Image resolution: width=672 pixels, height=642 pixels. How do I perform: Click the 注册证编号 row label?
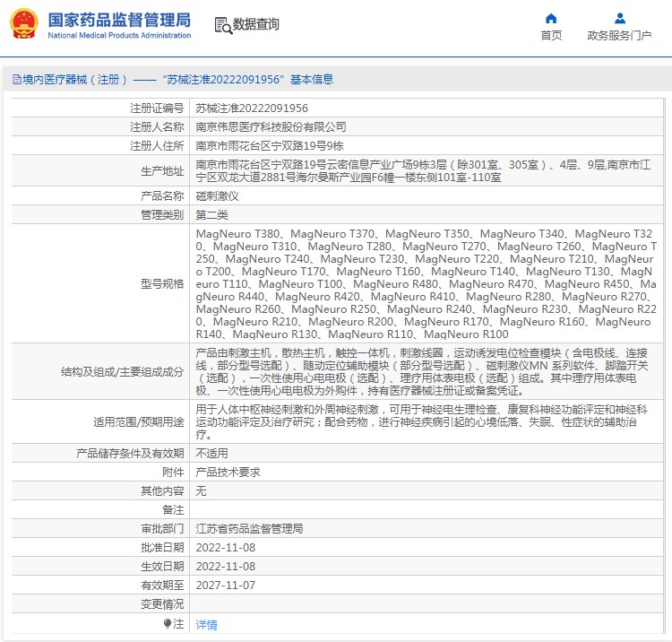pos(157,108)
